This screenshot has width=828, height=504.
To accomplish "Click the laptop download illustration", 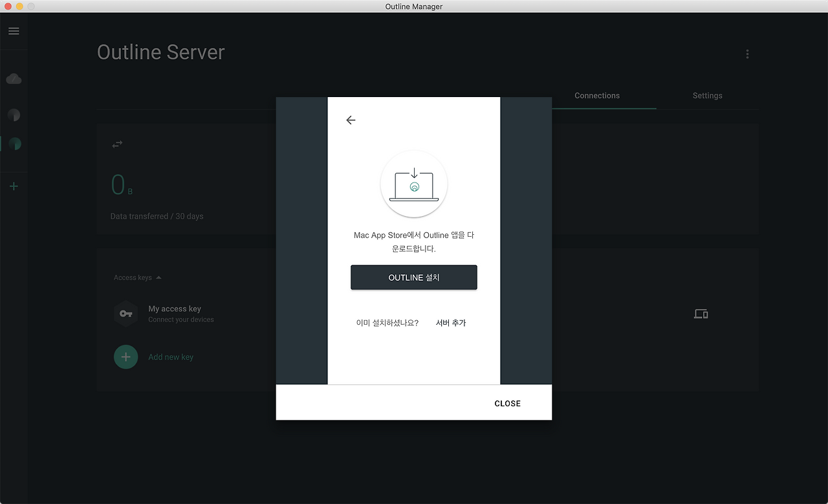I will [414, 184].
